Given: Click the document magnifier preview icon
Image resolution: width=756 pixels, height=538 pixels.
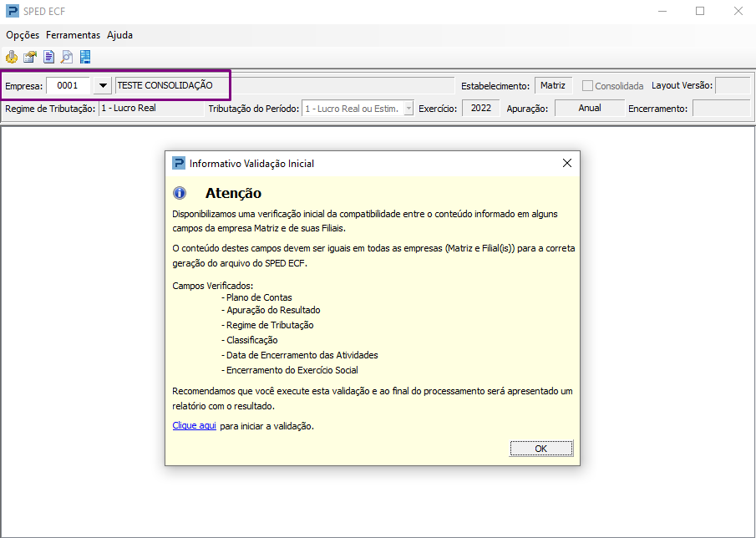Looking at the screenshot, I should 67,57.
